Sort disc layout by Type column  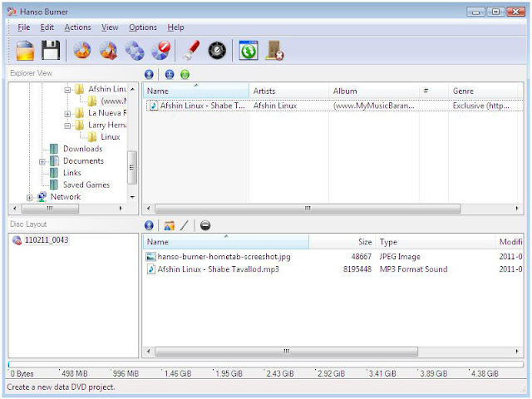pos(435,242)
